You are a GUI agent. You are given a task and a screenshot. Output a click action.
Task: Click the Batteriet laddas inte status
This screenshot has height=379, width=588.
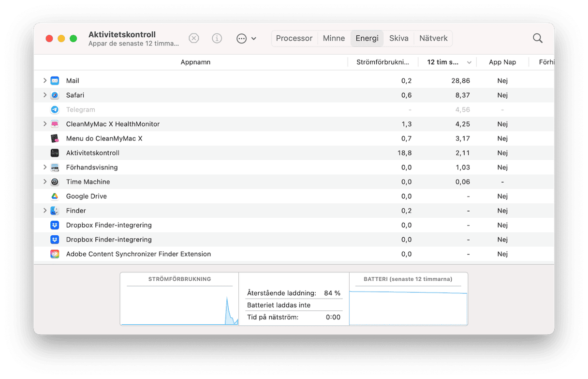click(x=279, y=305)
